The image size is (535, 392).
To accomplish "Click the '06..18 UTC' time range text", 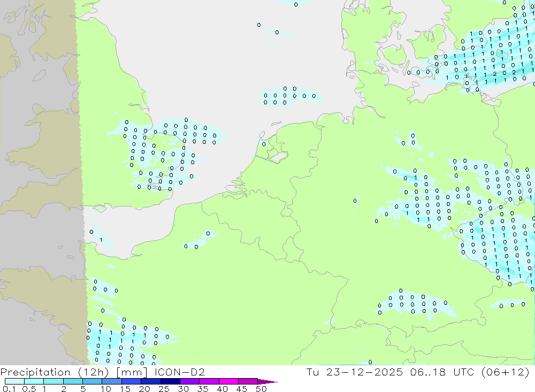I will (442, 372).
